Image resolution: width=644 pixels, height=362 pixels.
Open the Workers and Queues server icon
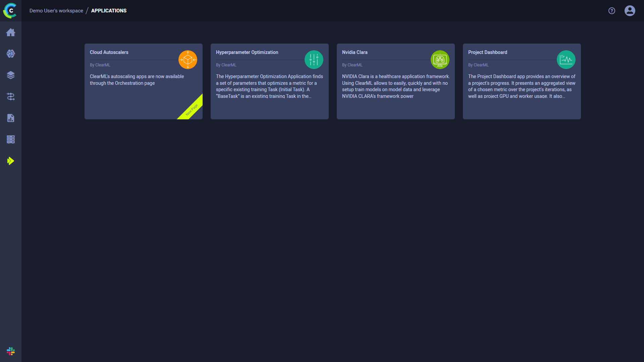coord(11,139)
